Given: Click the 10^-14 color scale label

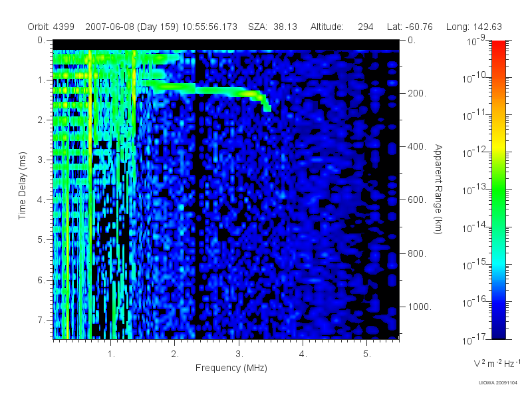Looking at the screenshot, I should coord(473,227).
